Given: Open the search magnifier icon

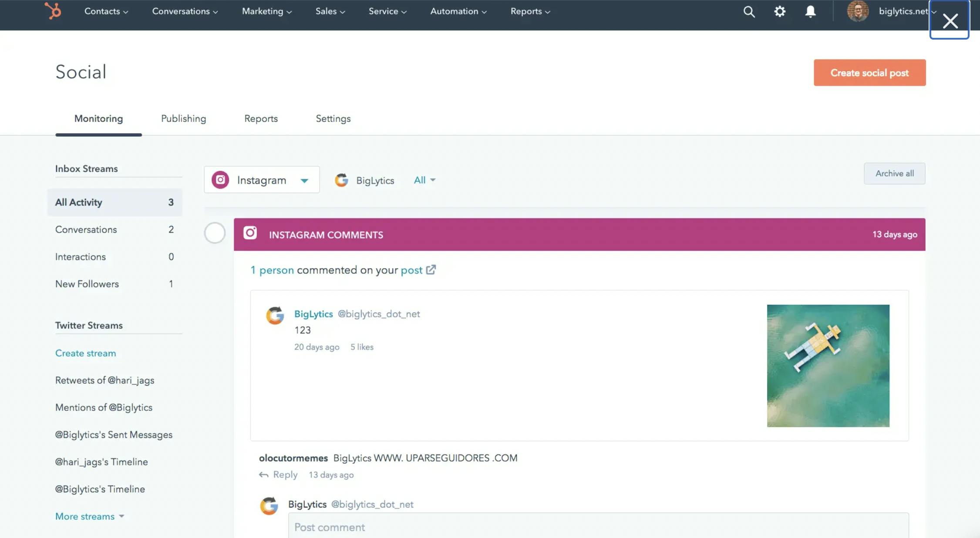Looking at the screenshot, I should 748,11.
